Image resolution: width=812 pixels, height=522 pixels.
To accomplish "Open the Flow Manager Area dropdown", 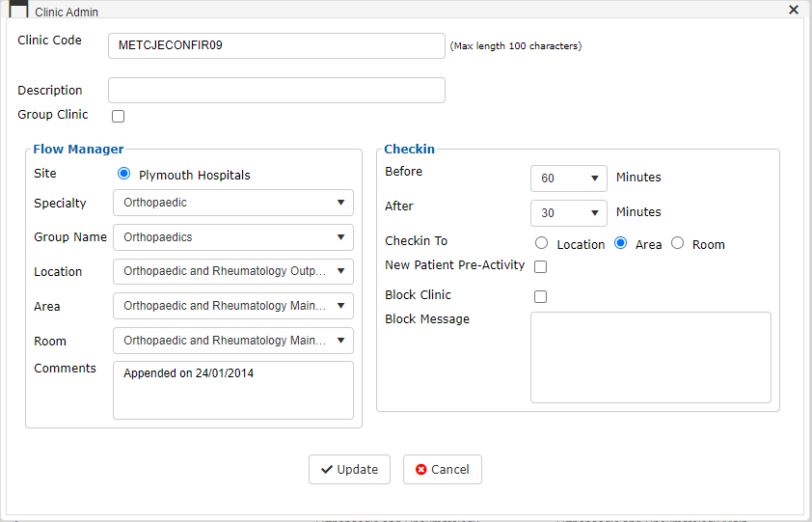I will (233, 306).
